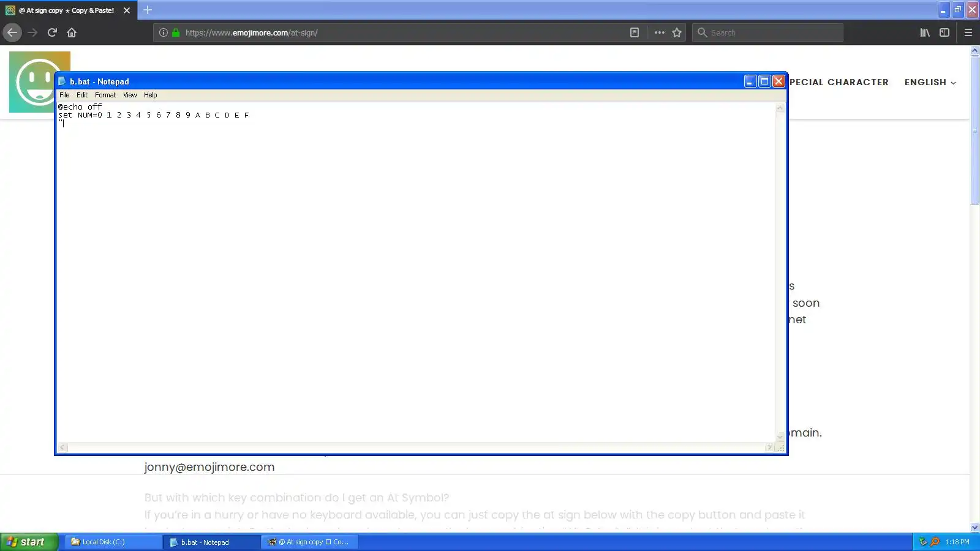Open Notepad Format menu
Viewport: 980px width, 551px height.
105,95
